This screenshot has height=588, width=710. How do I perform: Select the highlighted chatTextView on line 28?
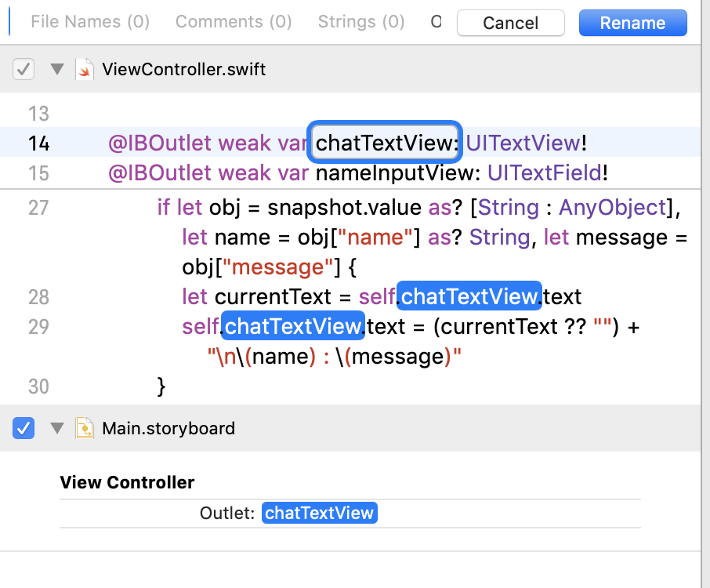click(469, 296)
